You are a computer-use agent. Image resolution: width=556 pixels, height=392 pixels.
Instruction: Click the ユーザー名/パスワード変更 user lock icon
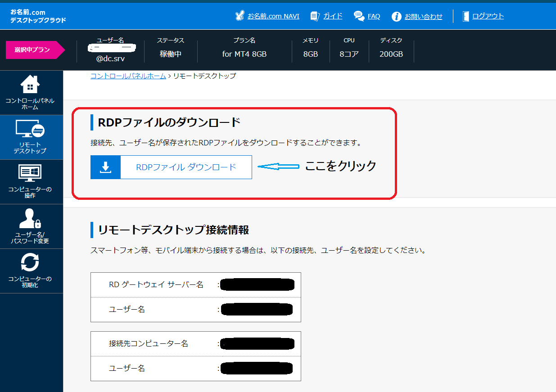30,219
